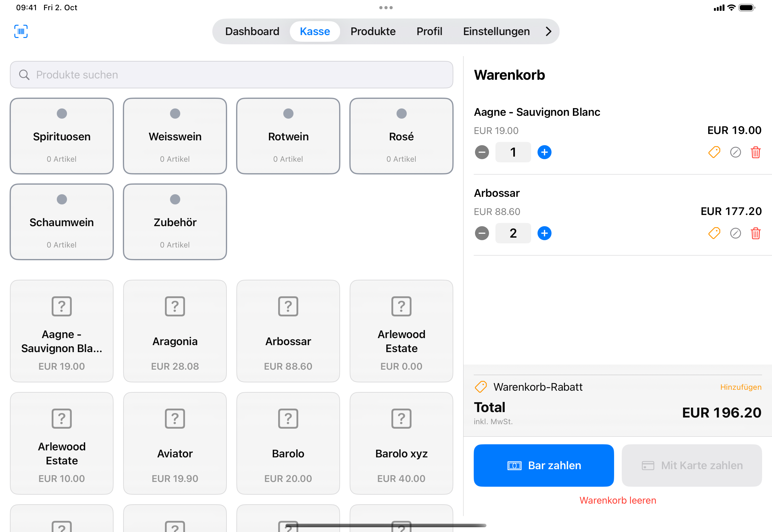Add Aviator product to cart
Image resolution: width=772 pixels, height=532 pixels.
175,443
